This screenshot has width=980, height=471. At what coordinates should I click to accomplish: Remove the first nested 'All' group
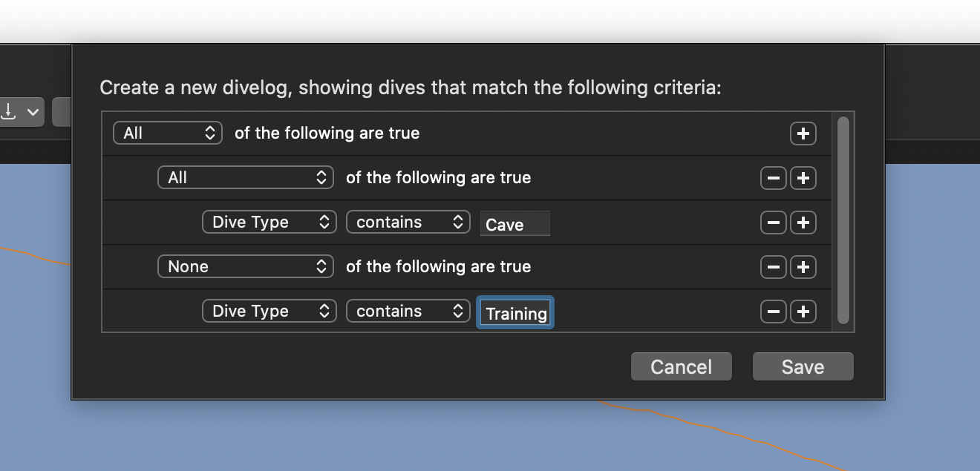tap(773, 178)
